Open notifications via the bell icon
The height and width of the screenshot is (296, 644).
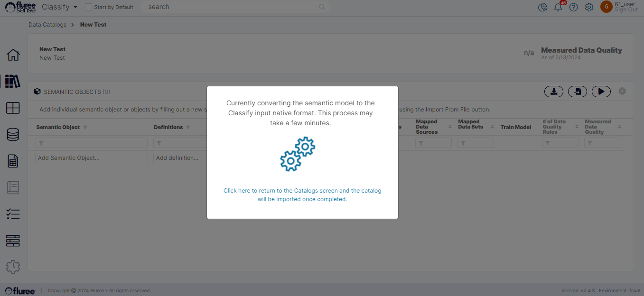pyautogui.click(x=558, y=8)
